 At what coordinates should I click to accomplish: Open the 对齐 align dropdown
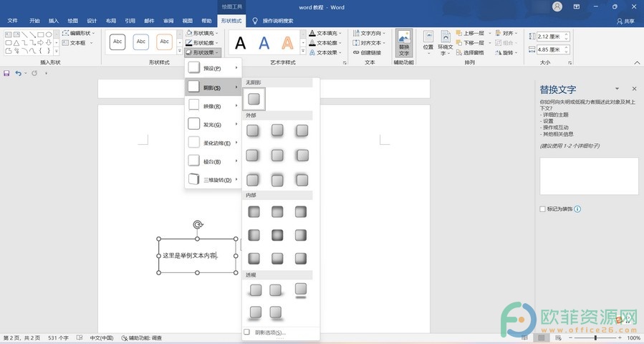(506, 33)
